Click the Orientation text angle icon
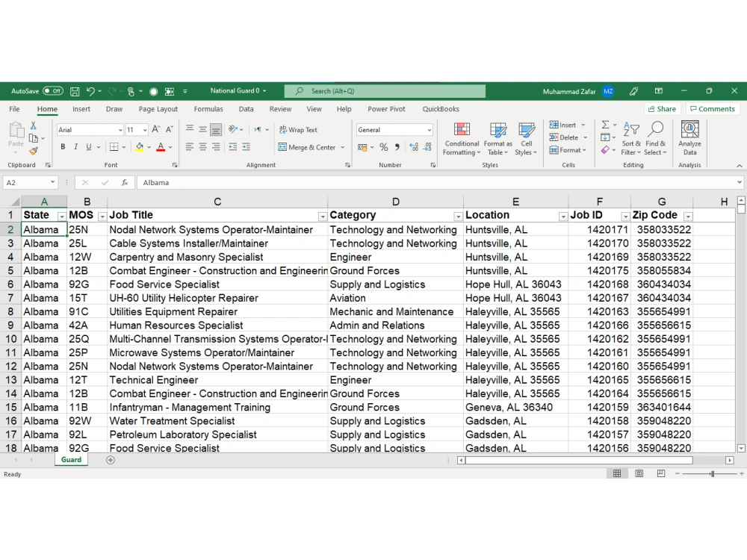The width and height of the screenshot is (747, 560). (x=233, y=129)
